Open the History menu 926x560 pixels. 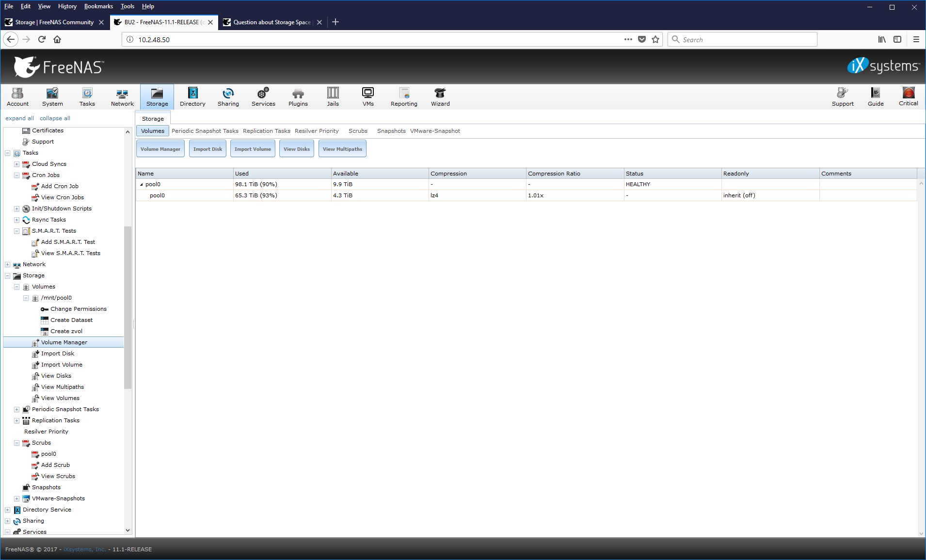67,6
